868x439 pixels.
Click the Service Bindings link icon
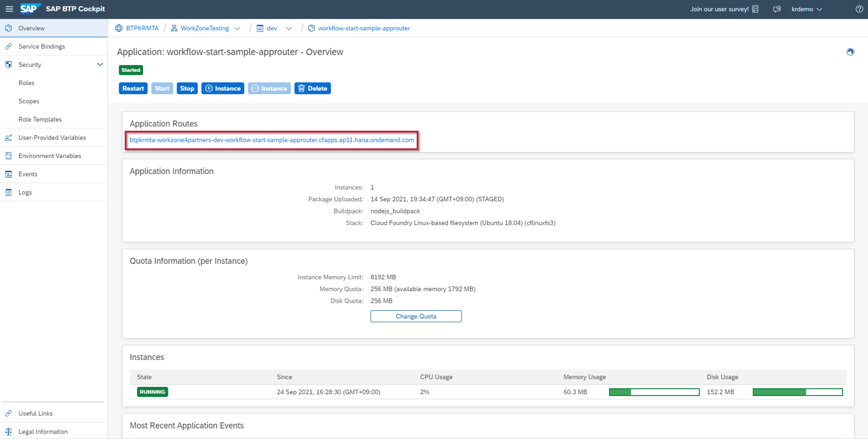pos(9,46)
